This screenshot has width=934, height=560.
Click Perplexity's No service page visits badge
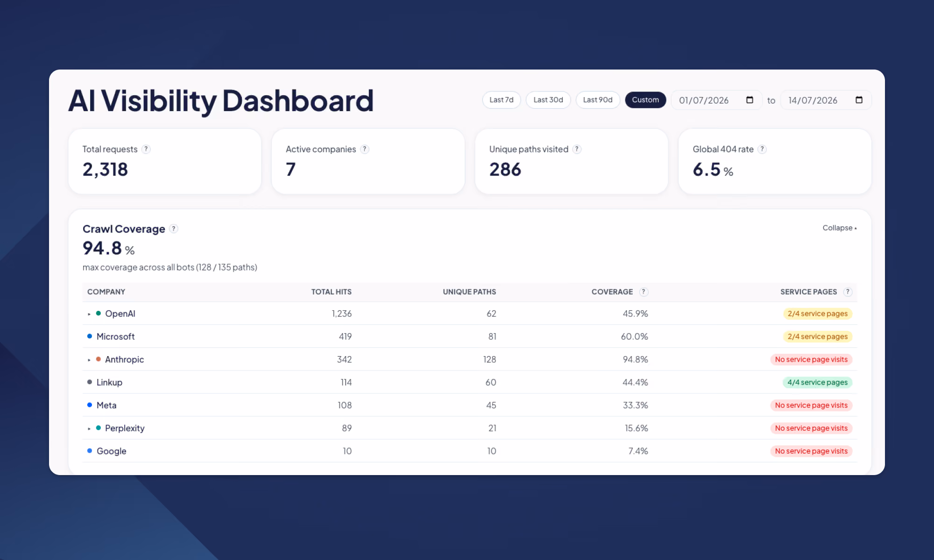[x=811, y=428]
